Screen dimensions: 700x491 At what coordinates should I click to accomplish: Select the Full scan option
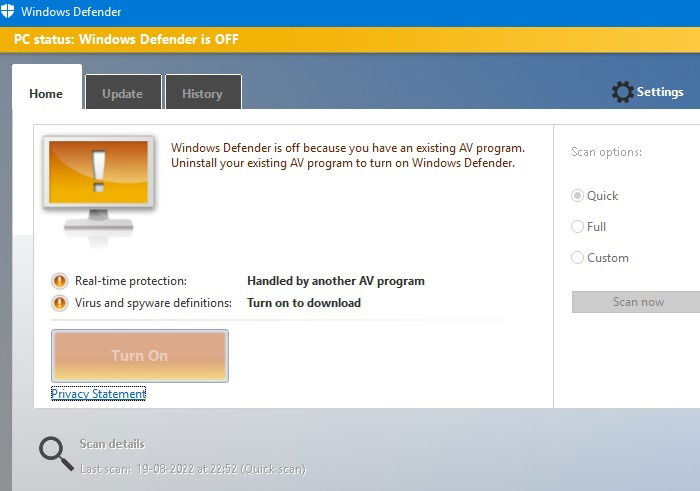(x=577, y=227)
